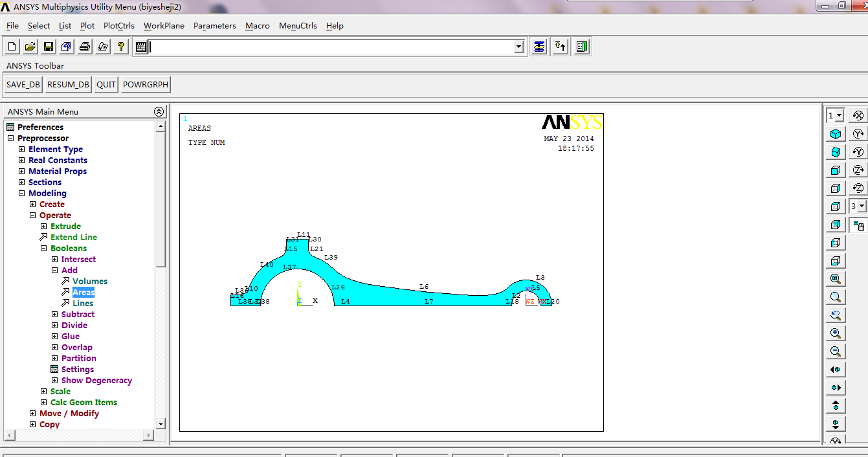Click the Extend Line item

[74, 238]
